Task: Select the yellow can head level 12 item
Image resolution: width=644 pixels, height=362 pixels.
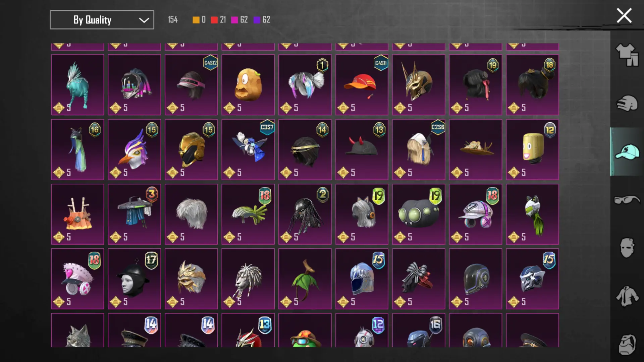Action: click(x=533, y=149)
